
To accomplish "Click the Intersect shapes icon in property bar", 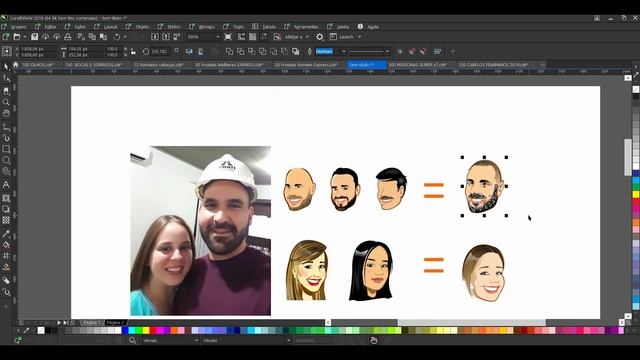I will point(251,51).
